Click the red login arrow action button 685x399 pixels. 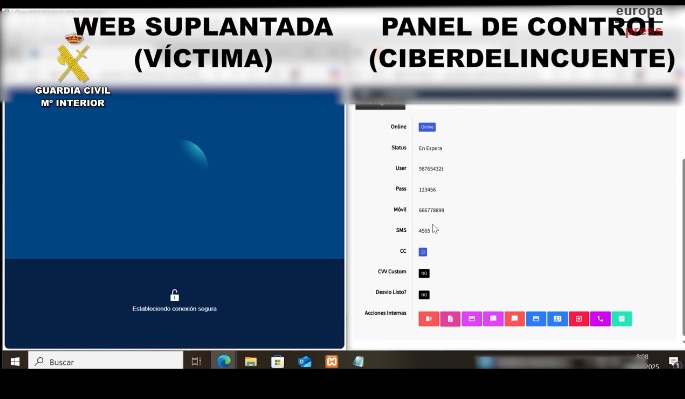click(x=578, y=319)
